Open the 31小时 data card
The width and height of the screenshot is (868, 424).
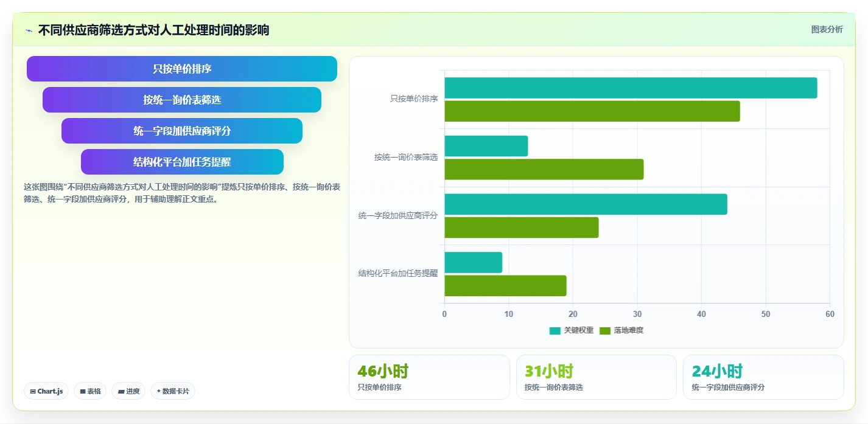coord(597,377)
